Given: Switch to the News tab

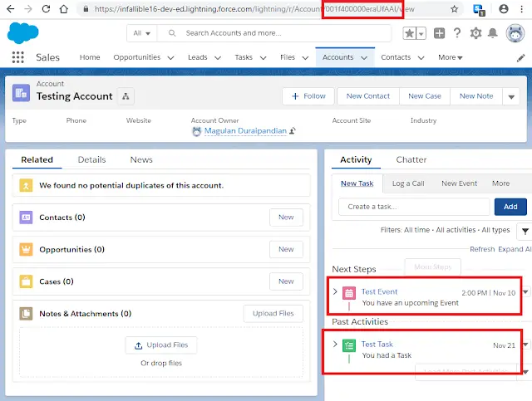Looking at the screenshot, I should click(x=141, y=159).
